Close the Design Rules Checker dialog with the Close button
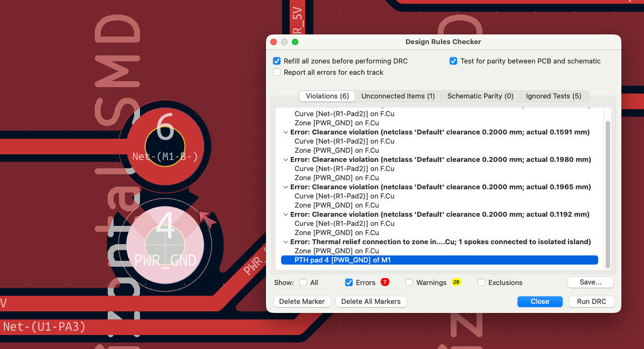 (x=540, y=302)
